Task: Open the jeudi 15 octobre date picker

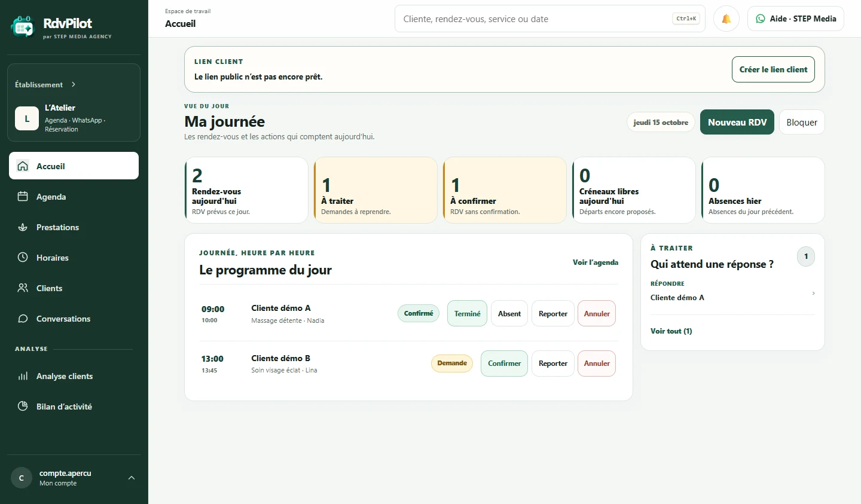Action: (x=661, y=123)
